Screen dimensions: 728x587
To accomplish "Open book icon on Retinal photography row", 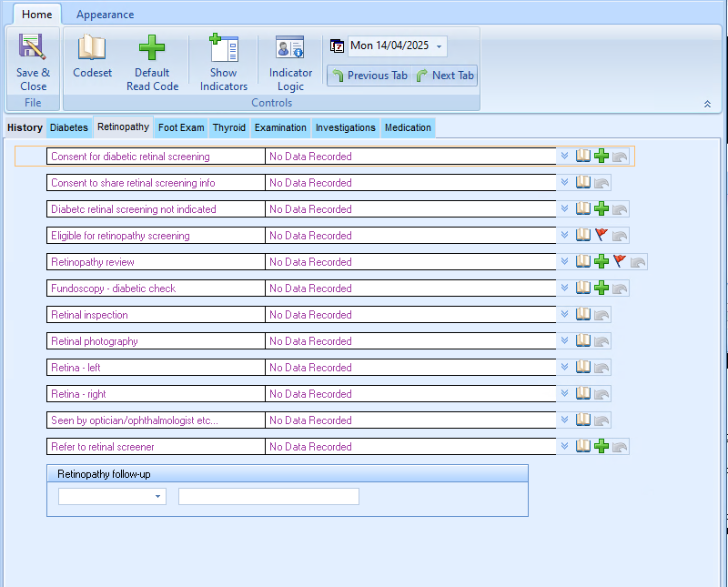I will (583, 341).
